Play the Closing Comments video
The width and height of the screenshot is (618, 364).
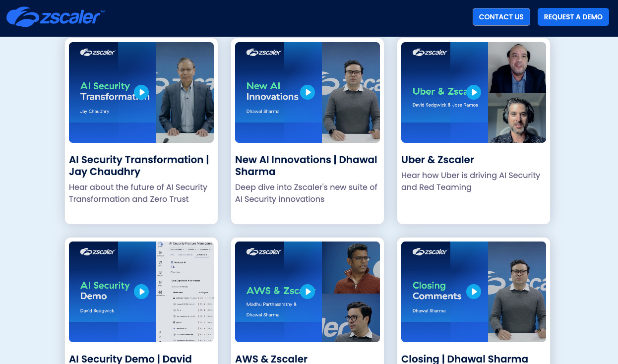[474, 292]
